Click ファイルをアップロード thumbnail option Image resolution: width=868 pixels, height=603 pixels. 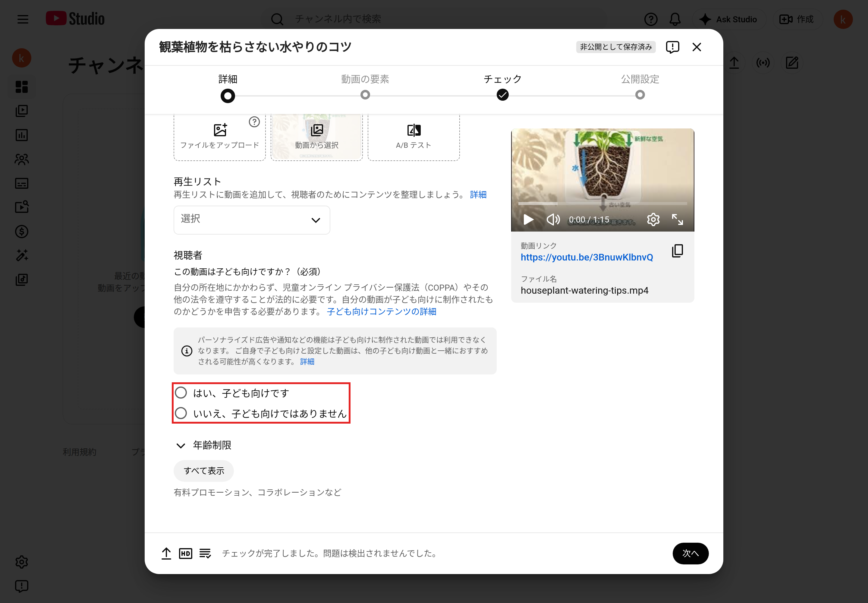pos(219,137)
